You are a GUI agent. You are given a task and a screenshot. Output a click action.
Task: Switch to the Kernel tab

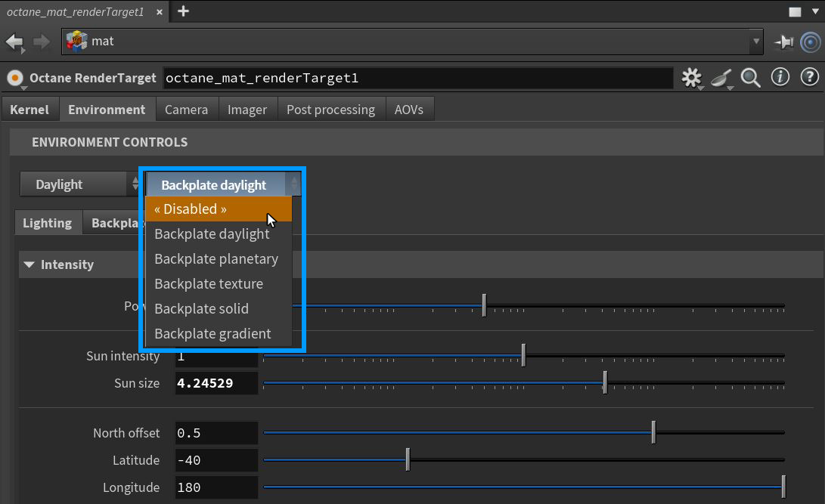tap(29, 110)
